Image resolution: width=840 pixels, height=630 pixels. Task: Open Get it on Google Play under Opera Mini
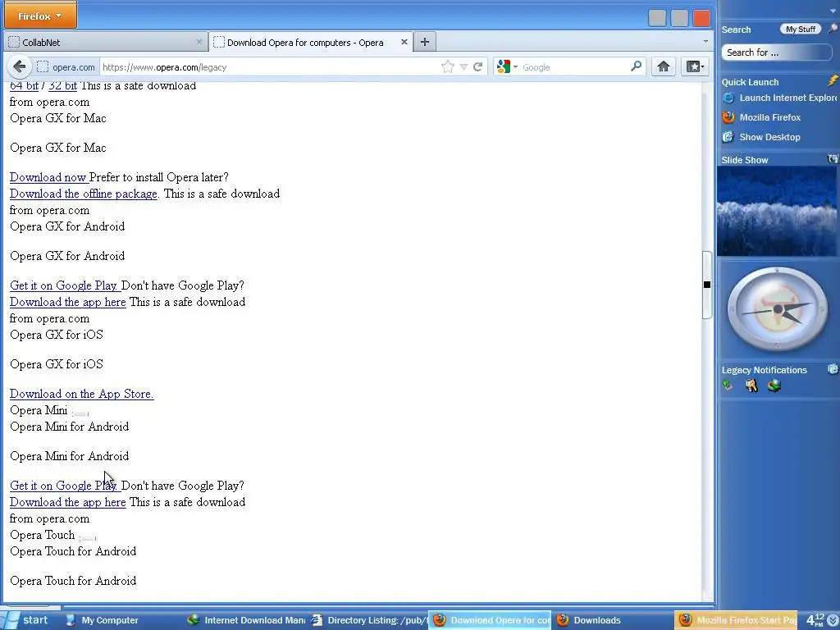click(65, 486)
